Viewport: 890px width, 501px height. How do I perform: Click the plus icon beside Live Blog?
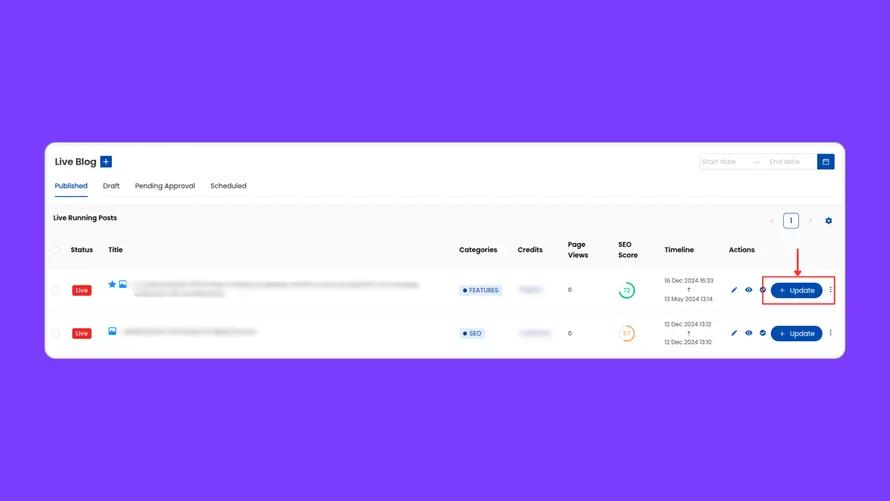coord(106,162)
